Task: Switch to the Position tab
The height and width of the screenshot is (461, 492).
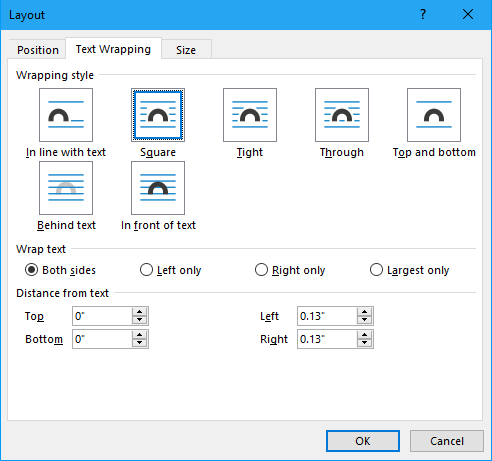Action: [38, 50]
